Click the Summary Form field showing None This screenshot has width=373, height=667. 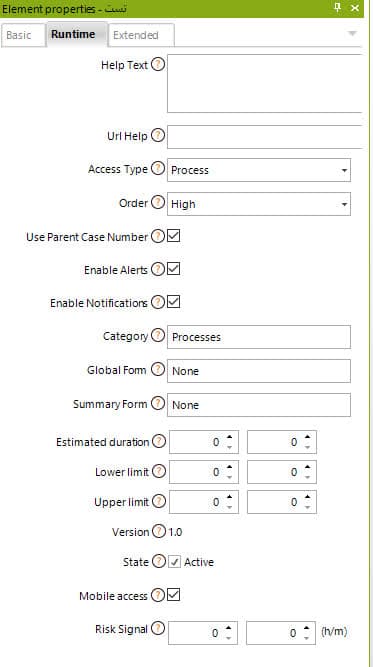[259, 405]
